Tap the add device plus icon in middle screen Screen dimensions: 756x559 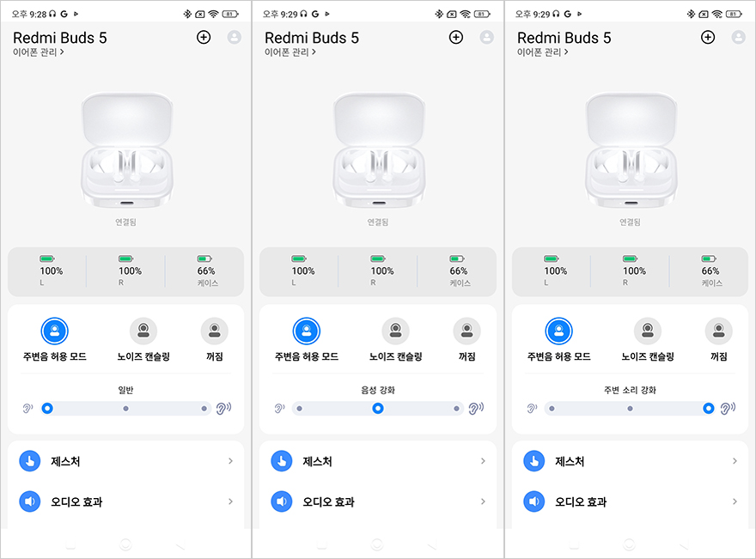(x=455, y=37)
